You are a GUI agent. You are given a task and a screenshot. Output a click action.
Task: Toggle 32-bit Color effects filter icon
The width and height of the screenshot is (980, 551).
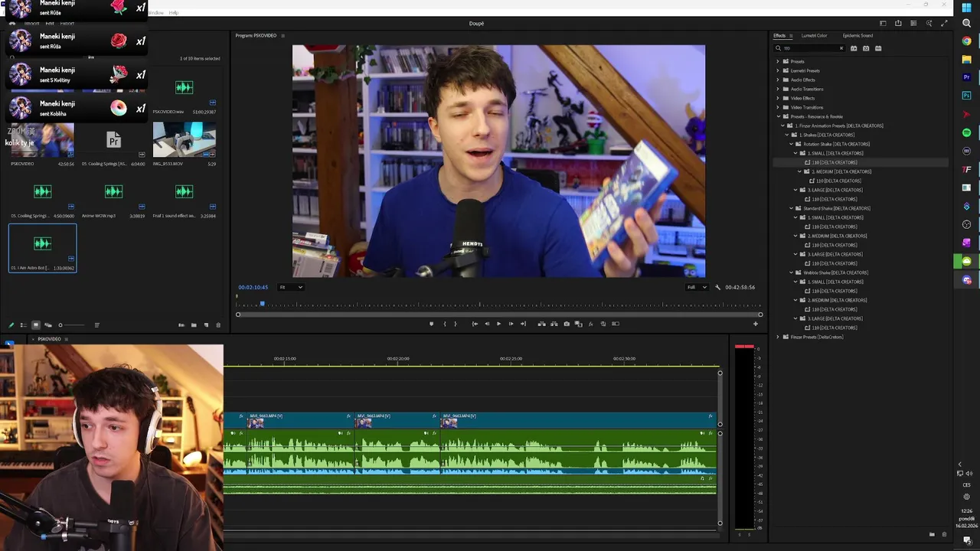[866, 48]
